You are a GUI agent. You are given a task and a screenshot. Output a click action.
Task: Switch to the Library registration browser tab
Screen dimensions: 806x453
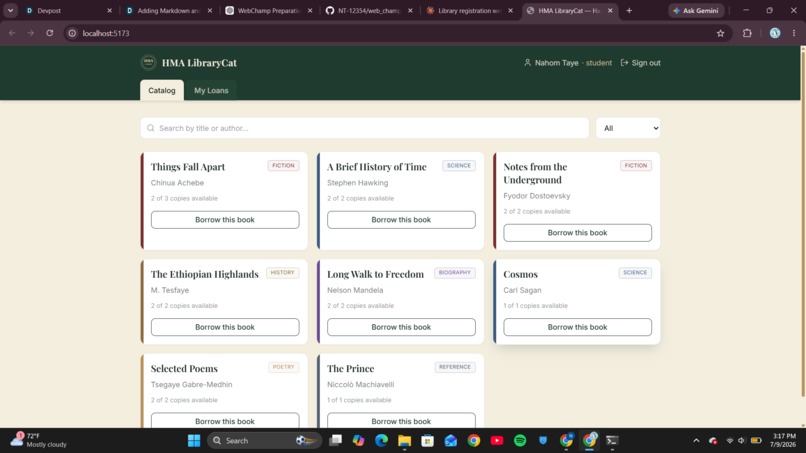click(x=469, y=10)
